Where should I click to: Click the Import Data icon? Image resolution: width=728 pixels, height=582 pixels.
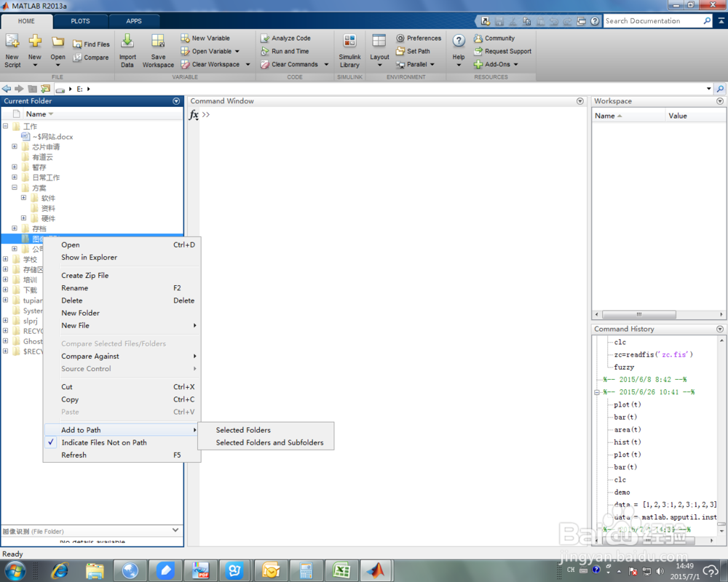(x=127, y=41)
